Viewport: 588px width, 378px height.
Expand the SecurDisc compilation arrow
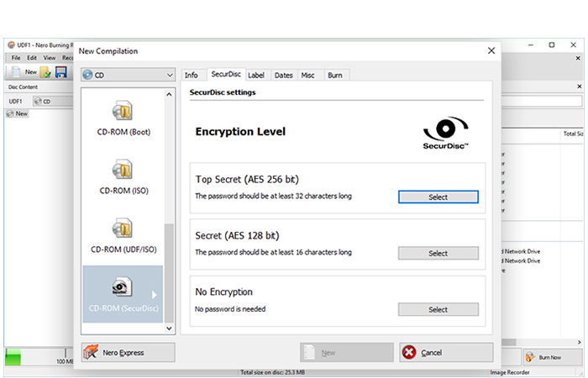[154, 295]
